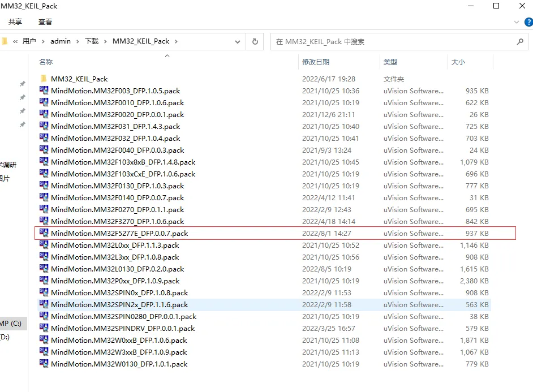Click the 2022/8/1 14:27 date cell
Viewport: 533px width, 392px height.
(x=326, y=234)
